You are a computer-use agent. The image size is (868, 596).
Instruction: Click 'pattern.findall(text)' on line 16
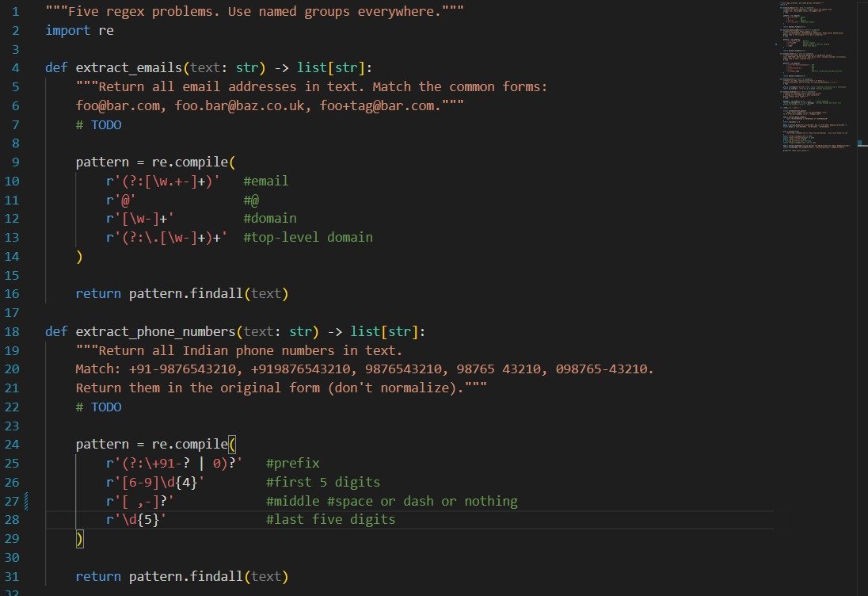[209, 293]
